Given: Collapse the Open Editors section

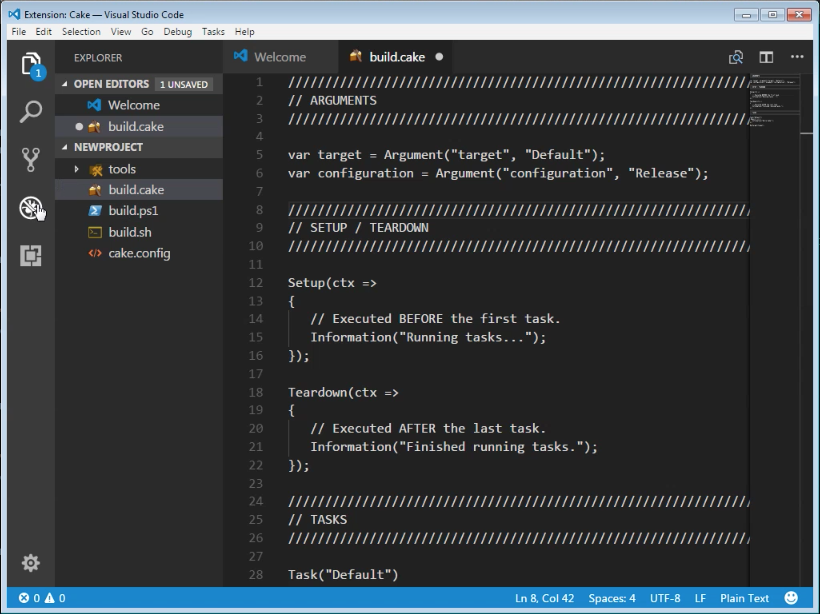Looking at the screenshot, I should 65,84.
